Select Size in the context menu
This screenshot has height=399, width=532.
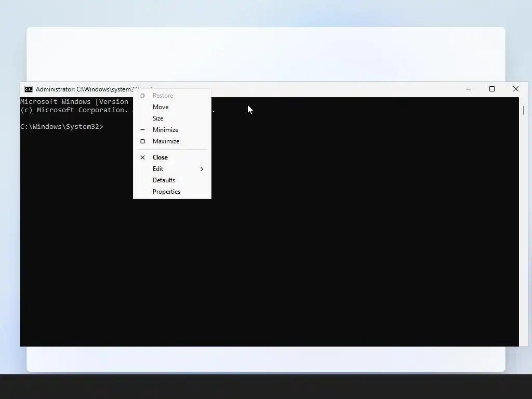point(172,118)
